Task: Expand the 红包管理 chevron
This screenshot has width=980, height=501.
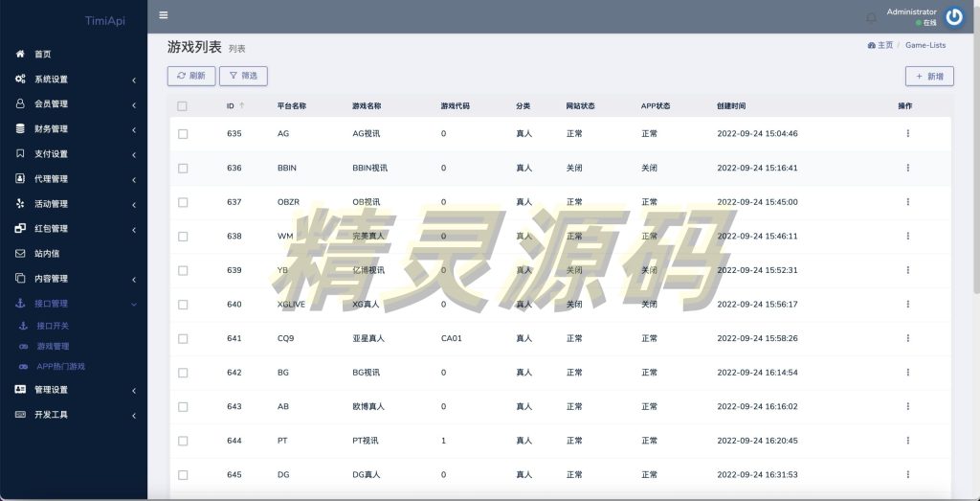Action: pyautogui.click(x=134, y=230)
